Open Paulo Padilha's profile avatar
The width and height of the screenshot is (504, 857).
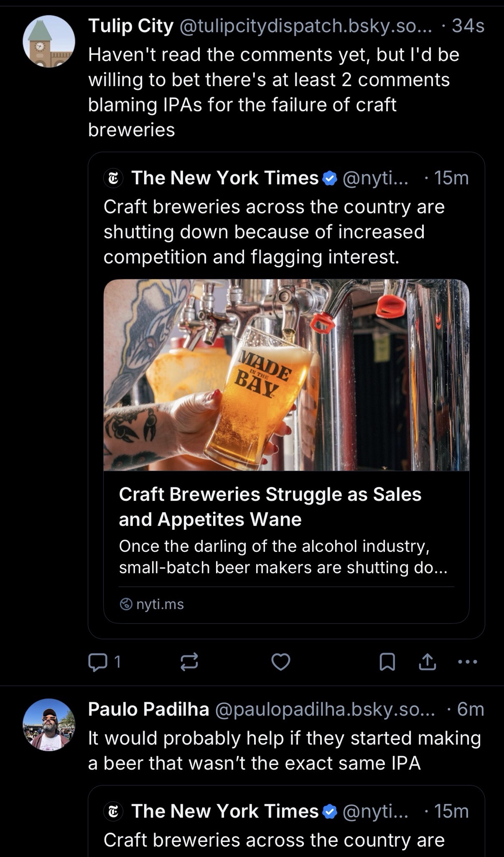[x=49, y=725]
